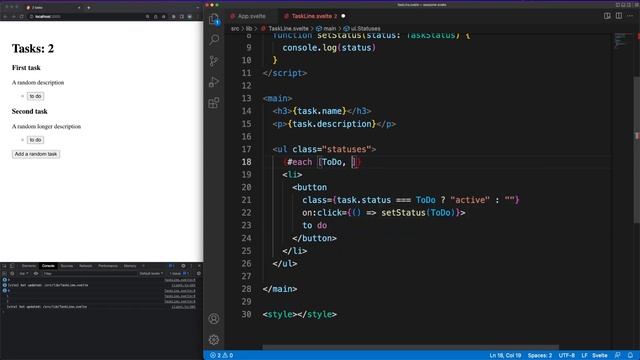Activate the DevTools inspect element picker
The height and width of the screenshot is (360, 640).
(x=4, y=266)
